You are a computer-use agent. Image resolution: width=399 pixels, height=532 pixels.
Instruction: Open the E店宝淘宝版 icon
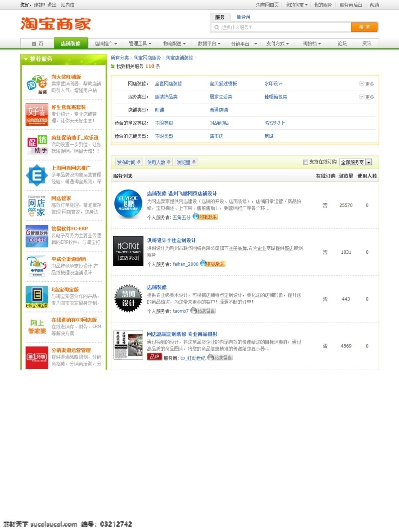(x=37, y=297)
